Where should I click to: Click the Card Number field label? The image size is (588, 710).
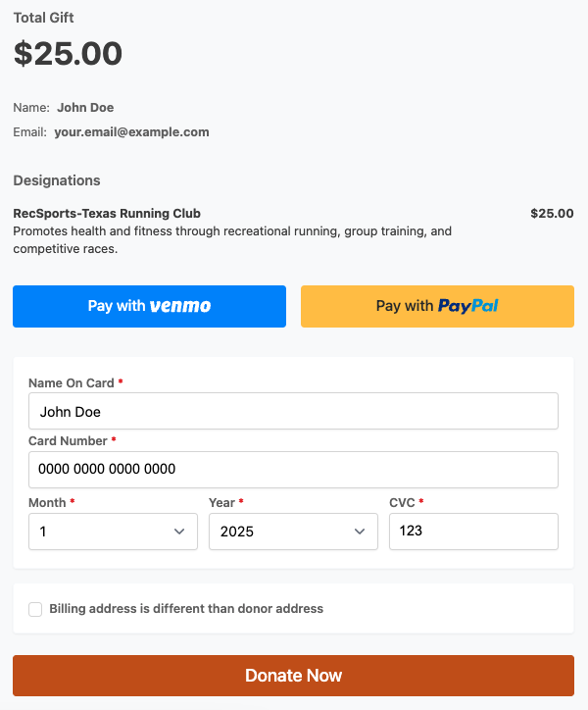[68, 441]
